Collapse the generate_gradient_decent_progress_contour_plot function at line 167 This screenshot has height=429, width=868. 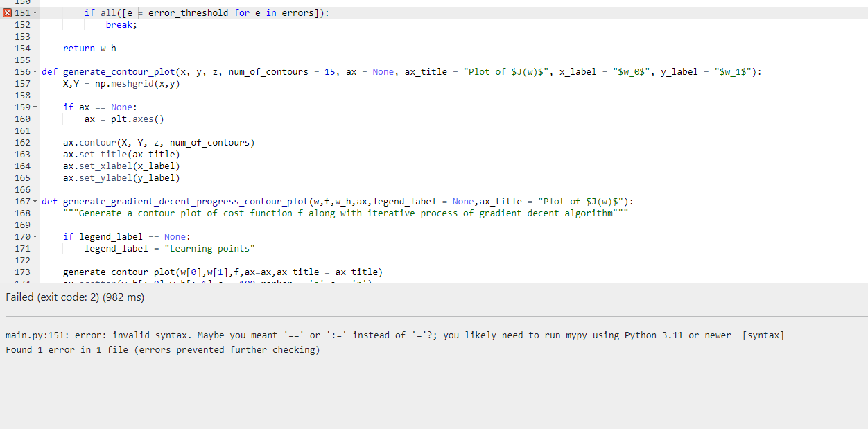(x=35, y=202)
